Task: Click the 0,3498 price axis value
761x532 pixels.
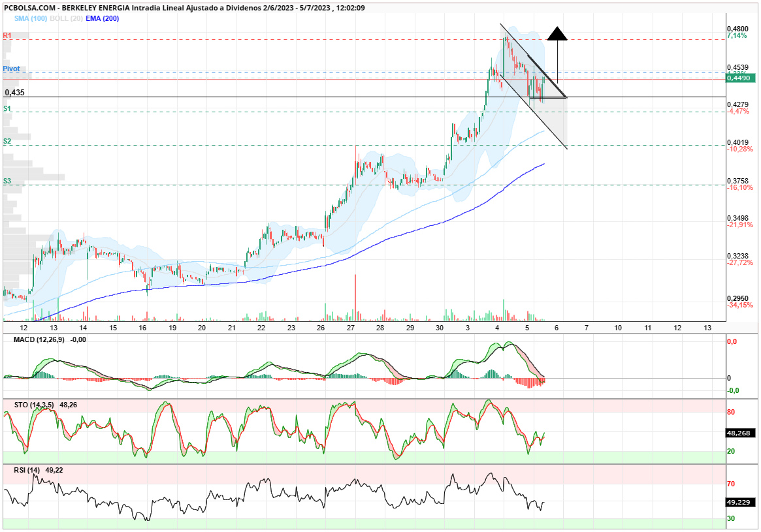Action: 737,218
